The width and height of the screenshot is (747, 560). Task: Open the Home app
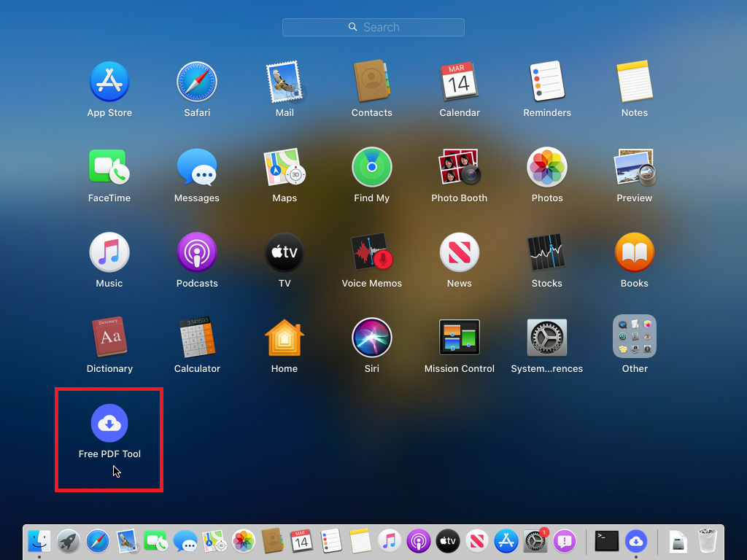click(285, 338)
